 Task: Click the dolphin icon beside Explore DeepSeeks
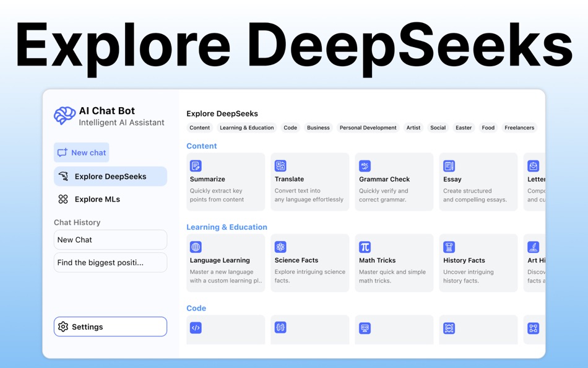63,177
